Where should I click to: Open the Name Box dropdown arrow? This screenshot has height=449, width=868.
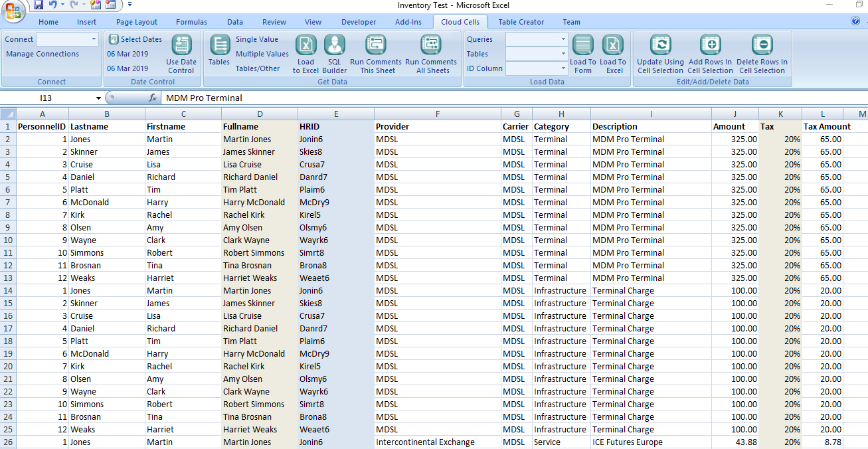(98, 98)
